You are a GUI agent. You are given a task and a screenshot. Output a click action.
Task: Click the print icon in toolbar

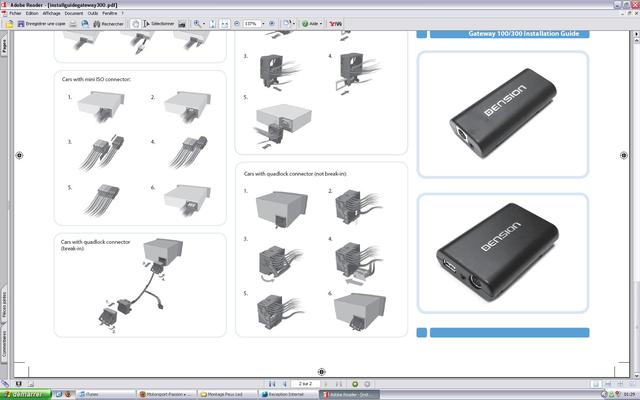(x=73, y=24)
